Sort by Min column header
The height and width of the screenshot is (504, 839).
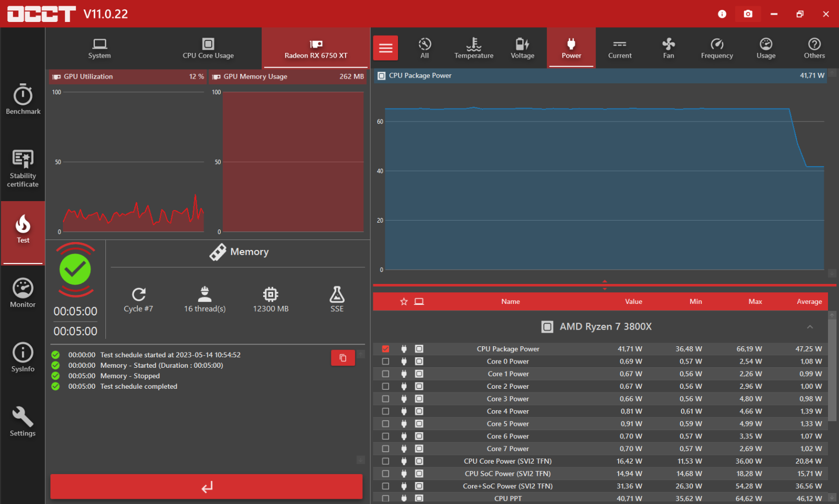click(696, 302)
